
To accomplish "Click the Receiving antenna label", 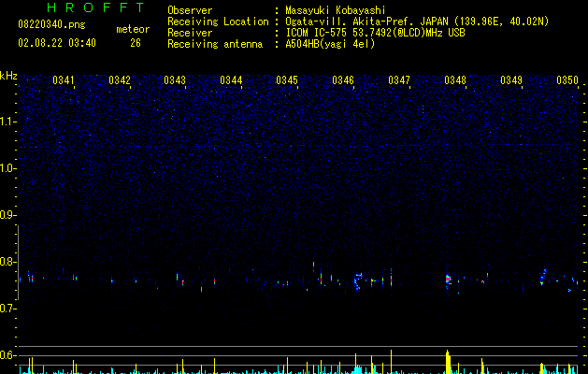I will click(215, 44).
